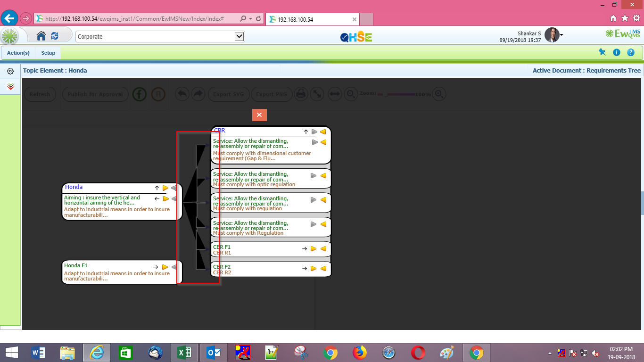The height and width of the screenshot is (362, 644).
Task: Click the right-edge vertical scrollbar thumb
Action: 642,203
